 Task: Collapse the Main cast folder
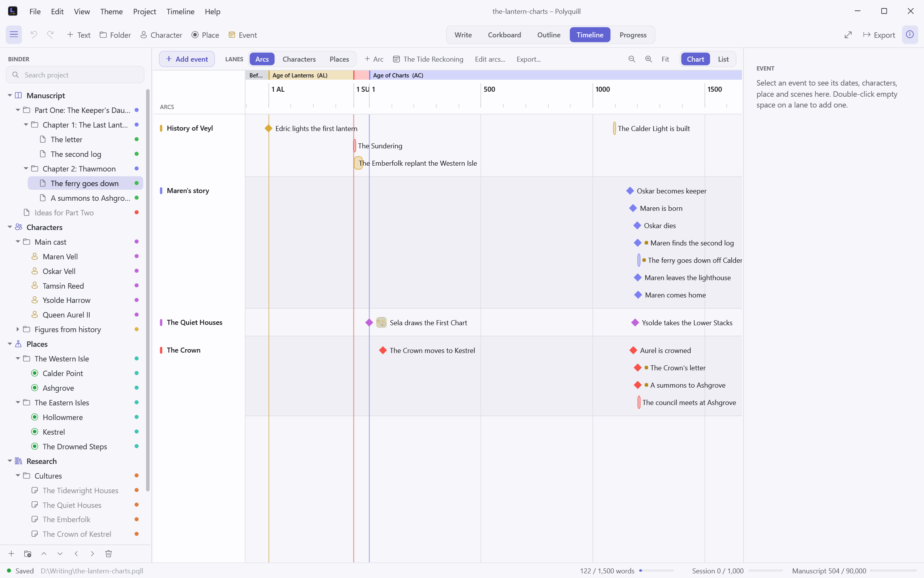pos(18,242)
